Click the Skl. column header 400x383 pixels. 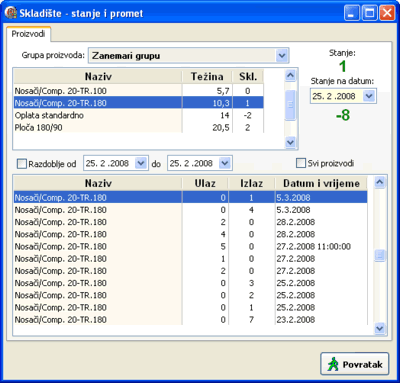pos(248,76)
